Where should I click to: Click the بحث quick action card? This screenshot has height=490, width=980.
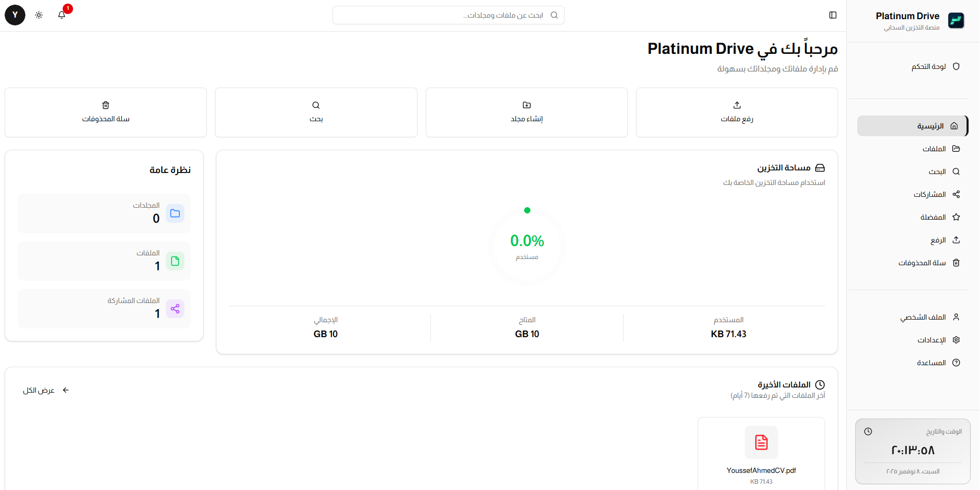click(316, 112)
